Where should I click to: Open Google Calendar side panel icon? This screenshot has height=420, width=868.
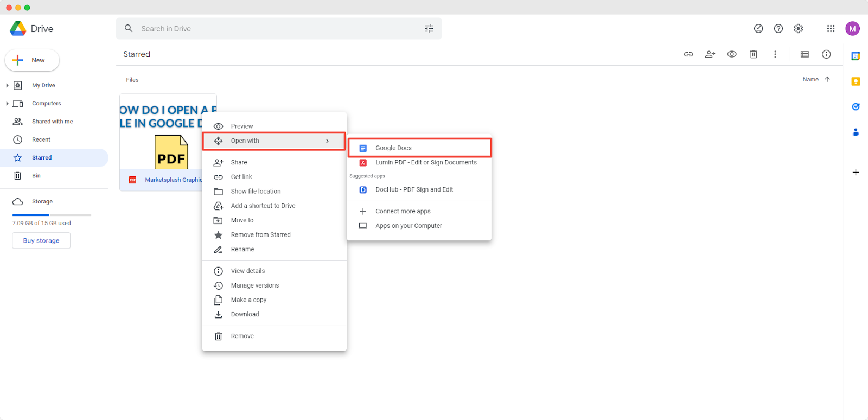pyautogui.click(x=856, y=56)
